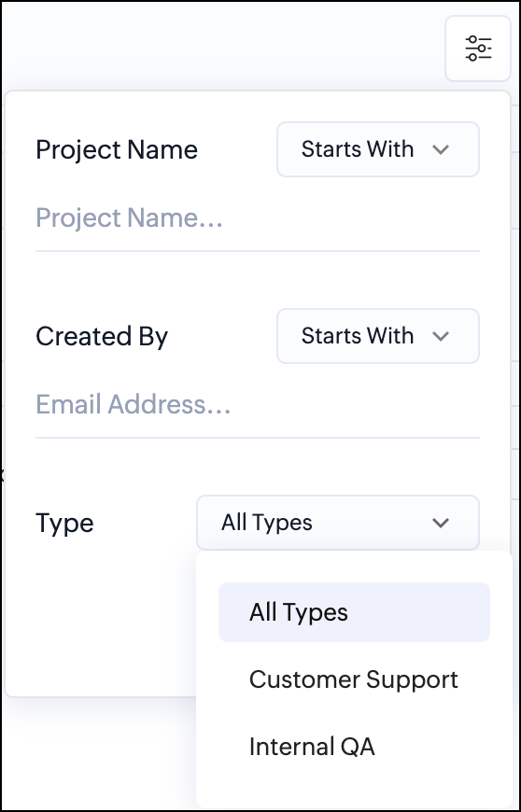Open the Created By 'Starts With' dropdown
The height and width of the screenshot is (812, 521).
378,336
